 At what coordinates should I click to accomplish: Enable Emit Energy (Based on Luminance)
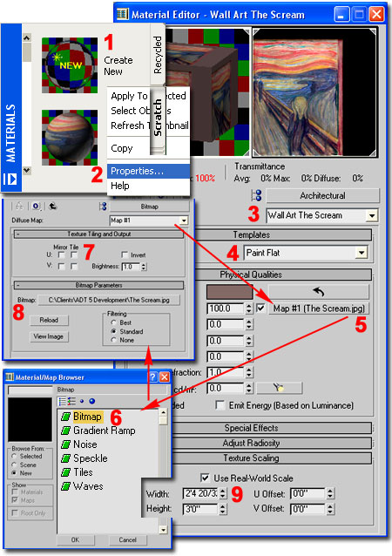(220, 405)
